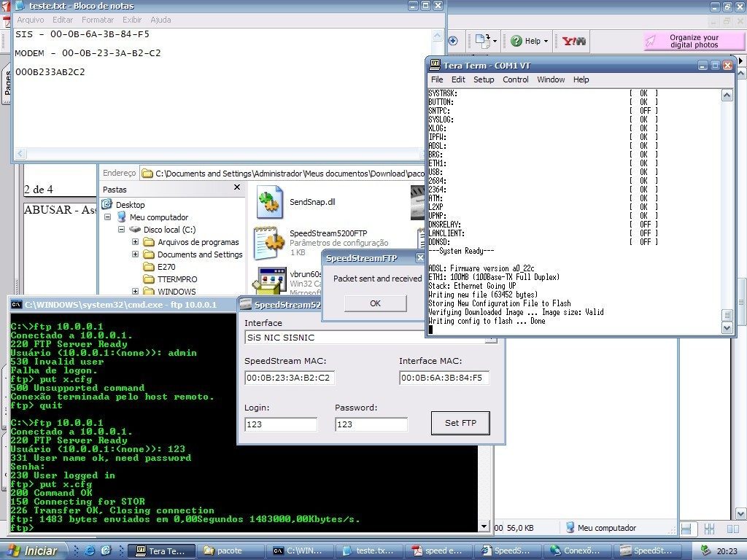Viewport: 747px width, 560px height.
Task: Open the Ajuda menu in Notepad
Action: [x=160, y=20]
